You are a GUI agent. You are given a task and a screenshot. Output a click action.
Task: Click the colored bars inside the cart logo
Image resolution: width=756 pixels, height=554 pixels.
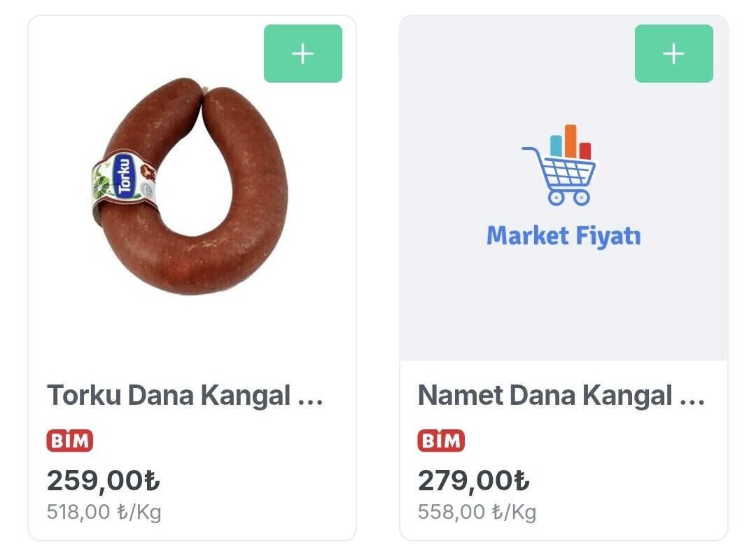click(570, 142)
